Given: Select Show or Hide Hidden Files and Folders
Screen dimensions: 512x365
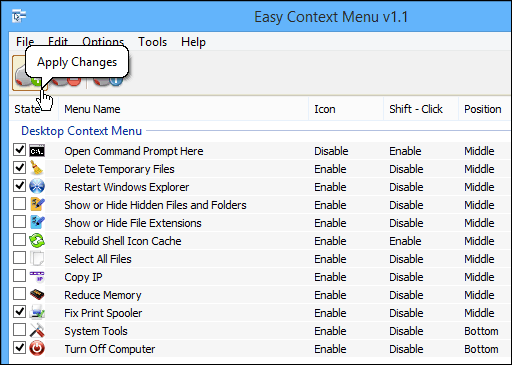Looking at the screenshot, I should coord(155,205).
